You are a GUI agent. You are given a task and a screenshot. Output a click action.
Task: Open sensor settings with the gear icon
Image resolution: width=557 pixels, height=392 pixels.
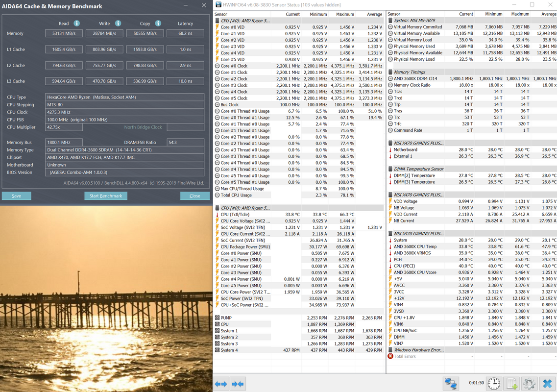pyautogui.click(x=528, y=384)
